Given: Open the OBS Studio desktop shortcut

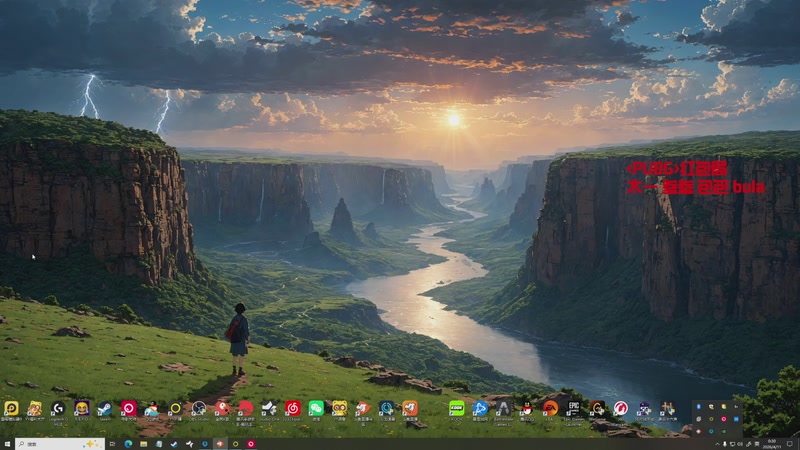Looking at the screenshot, I should point(198,408).
